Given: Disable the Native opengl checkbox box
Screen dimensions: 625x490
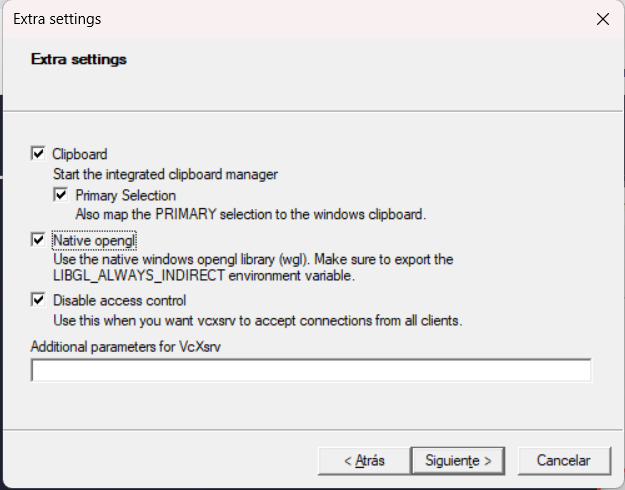Looking at the screenshot, I should click(x=39, y=241).
